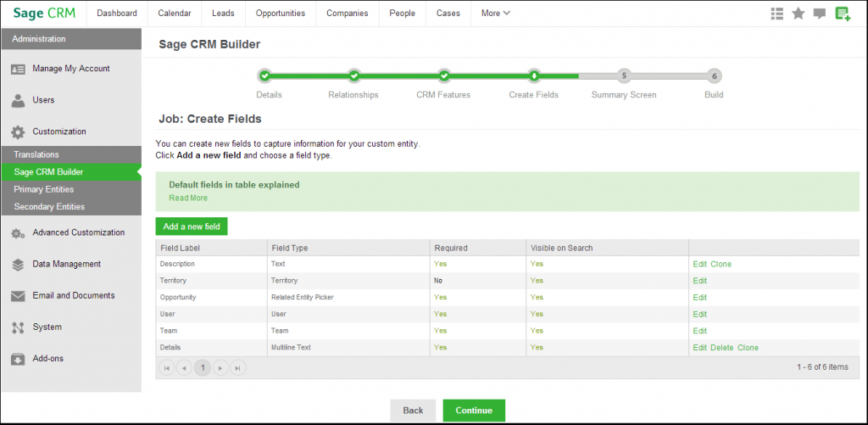Viewport: 868px width, 425px height.
Task: Edit the Territory field
Action: click(x=699, y=281)
